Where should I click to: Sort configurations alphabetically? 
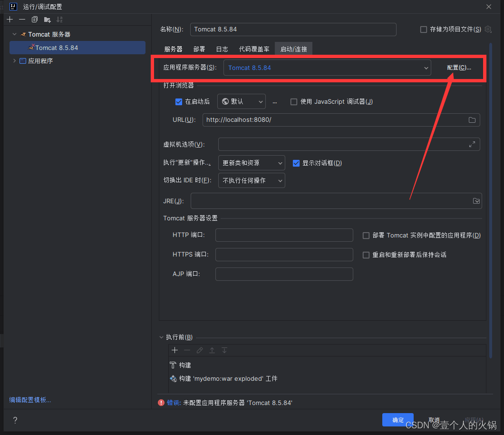(x=59, y=20)
